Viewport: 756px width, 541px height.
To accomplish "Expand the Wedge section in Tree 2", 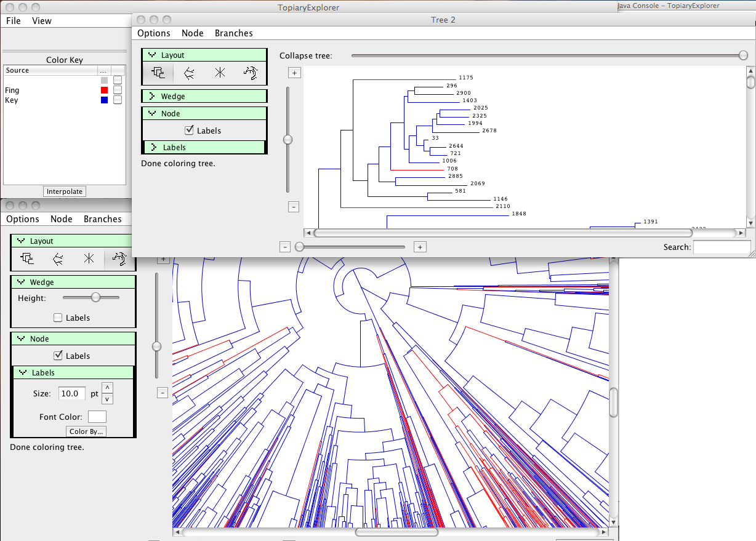I will (153, 96).
